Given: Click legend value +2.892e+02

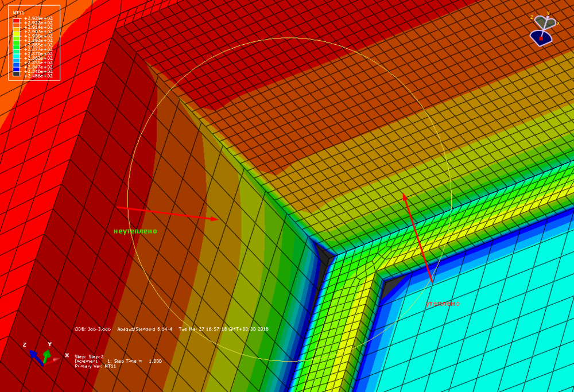Looking at the screenshot, I should point(38,41).
